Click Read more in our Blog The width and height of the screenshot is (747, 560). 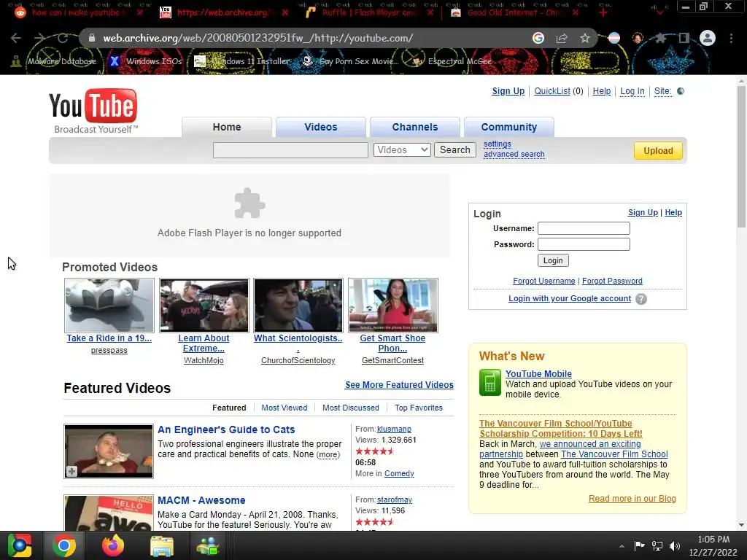[x=632, y=499]
